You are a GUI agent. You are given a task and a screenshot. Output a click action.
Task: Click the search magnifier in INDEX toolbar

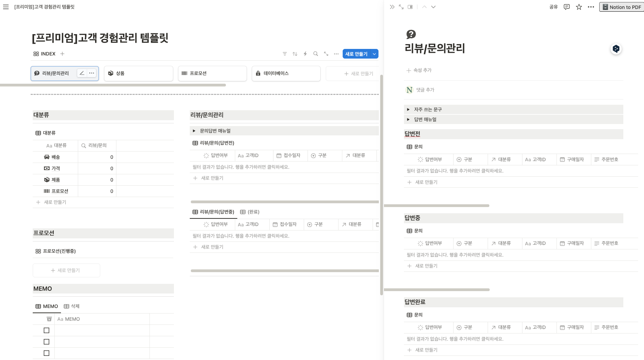[315, 54]
